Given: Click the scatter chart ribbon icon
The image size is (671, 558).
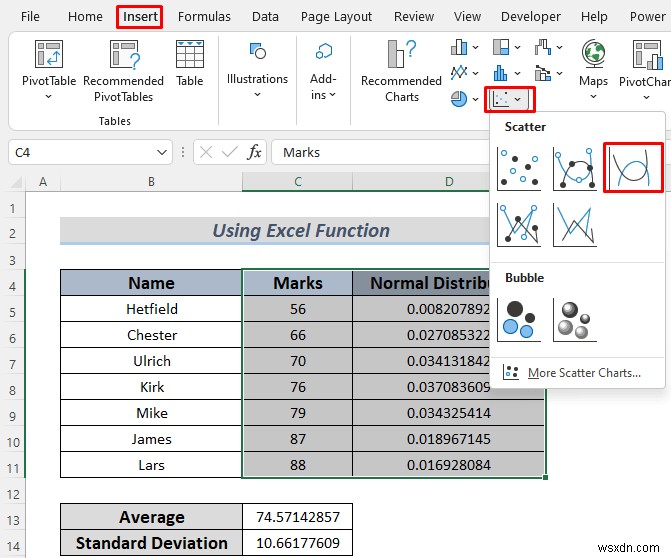Looking at the screenshot, I should 501,99.
